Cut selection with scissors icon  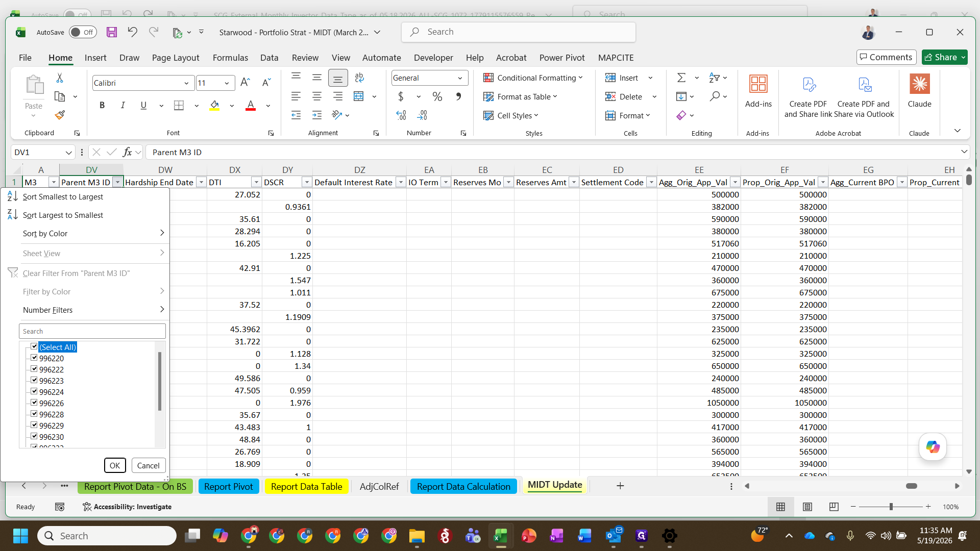tap(60, 78)
